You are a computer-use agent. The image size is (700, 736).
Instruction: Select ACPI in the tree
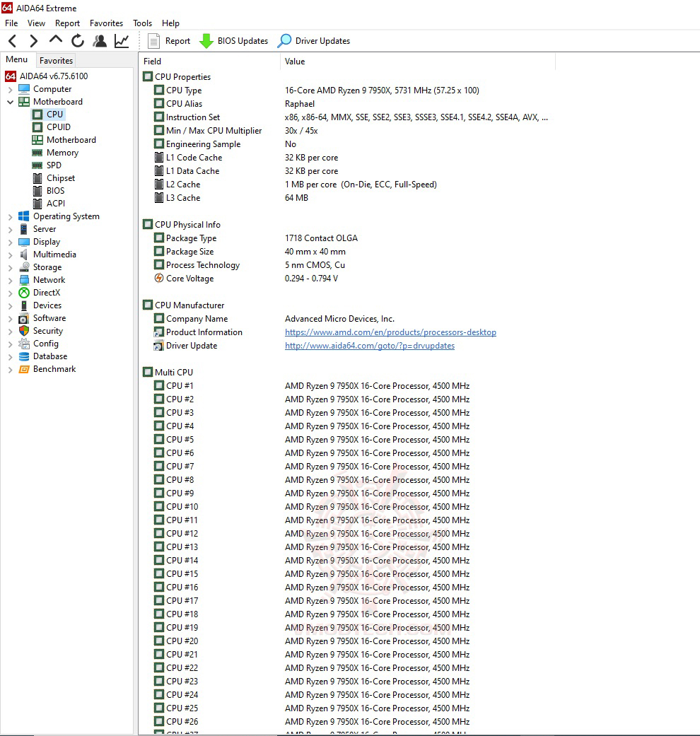point(56,203)
